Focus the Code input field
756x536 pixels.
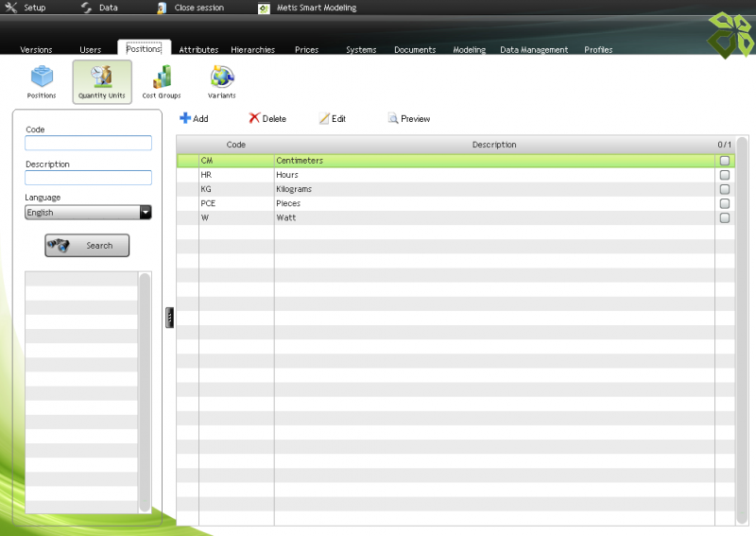pyautogui.click(x=88, y=144)
